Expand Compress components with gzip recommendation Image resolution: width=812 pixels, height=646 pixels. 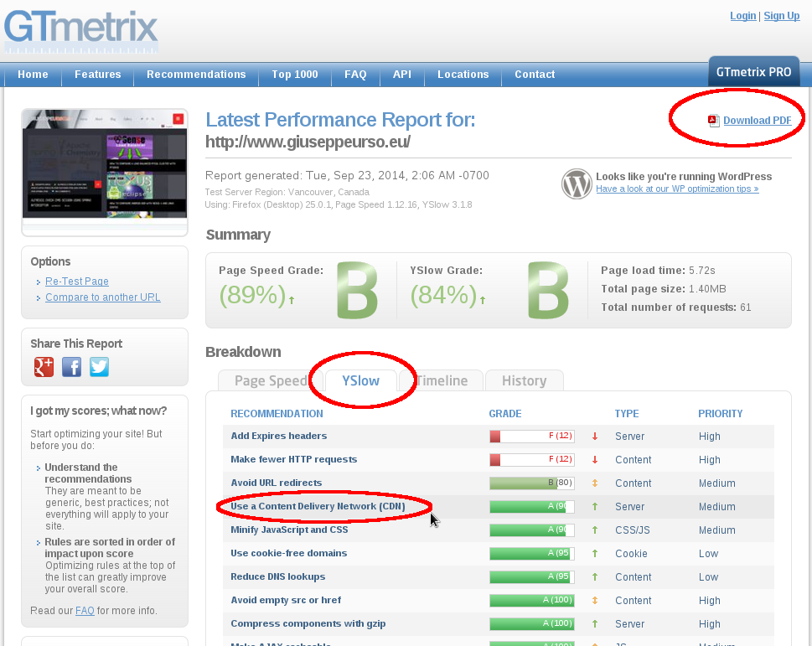tap(308, 623)
